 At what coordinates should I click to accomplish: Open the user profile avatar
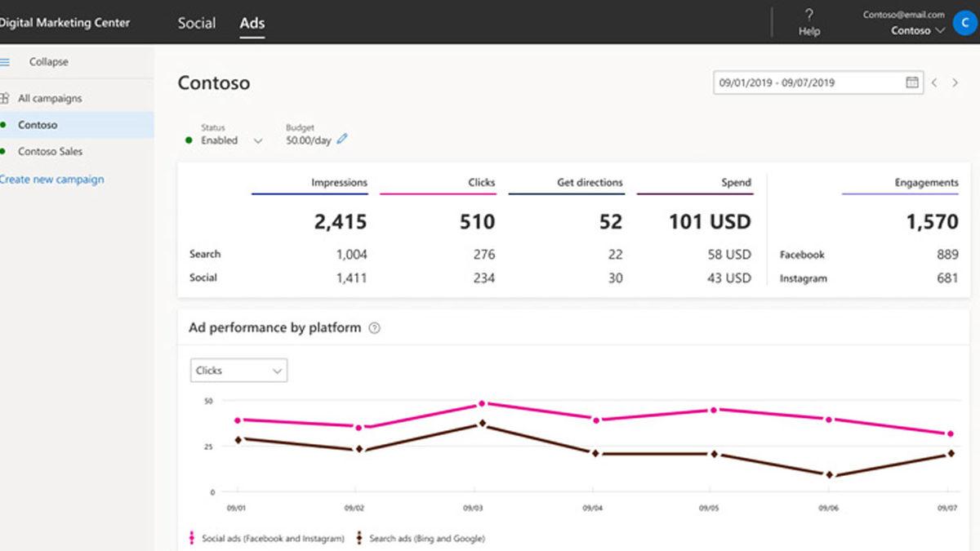coord(966,22)
